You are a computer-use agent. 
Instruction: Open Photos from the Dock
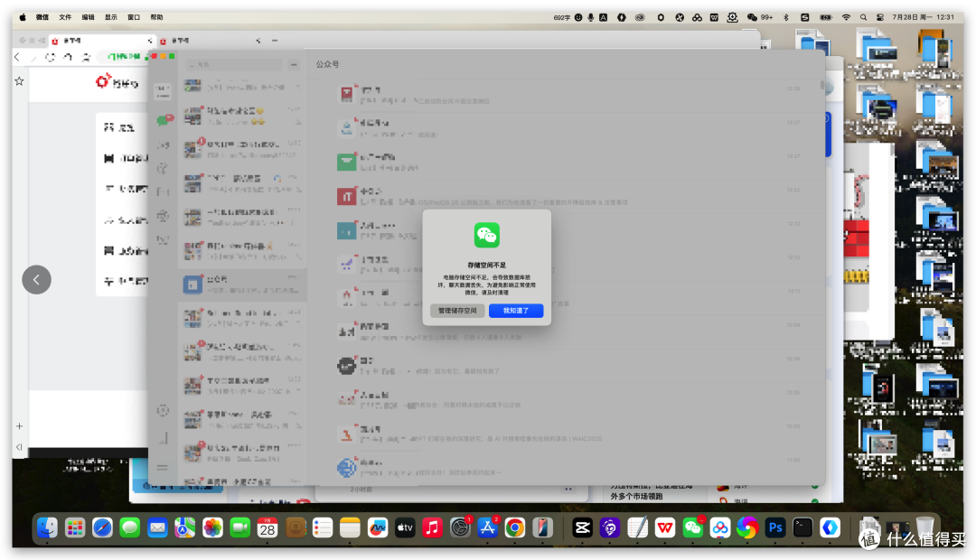[212, 528]
